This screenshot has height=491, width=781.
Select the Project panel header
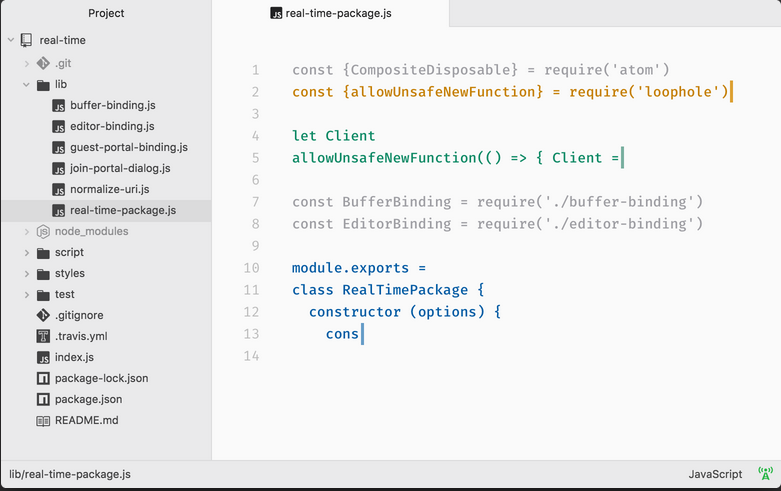[106, 13]
